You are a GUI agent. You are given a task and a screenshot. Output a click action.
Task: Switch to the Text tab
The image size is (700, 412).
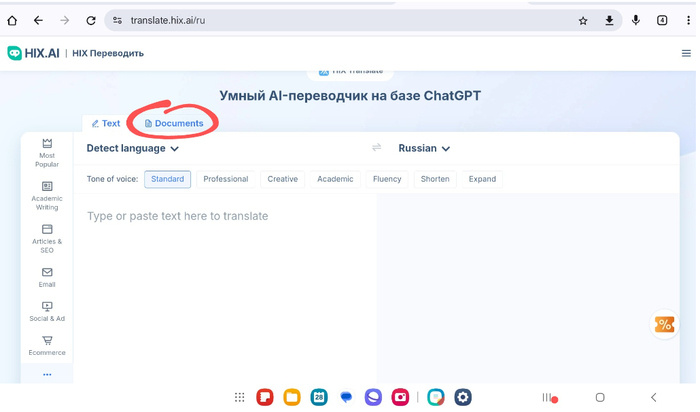point(106,124)
